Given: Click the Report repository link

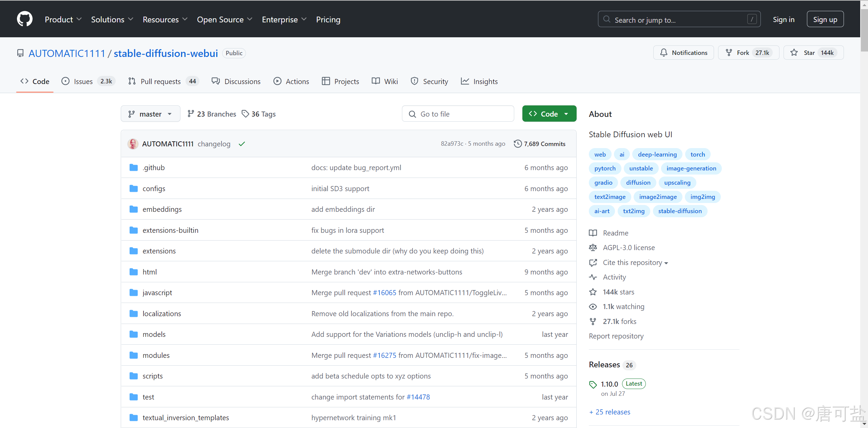Looking at the screenshot, I should pos(616,336).
